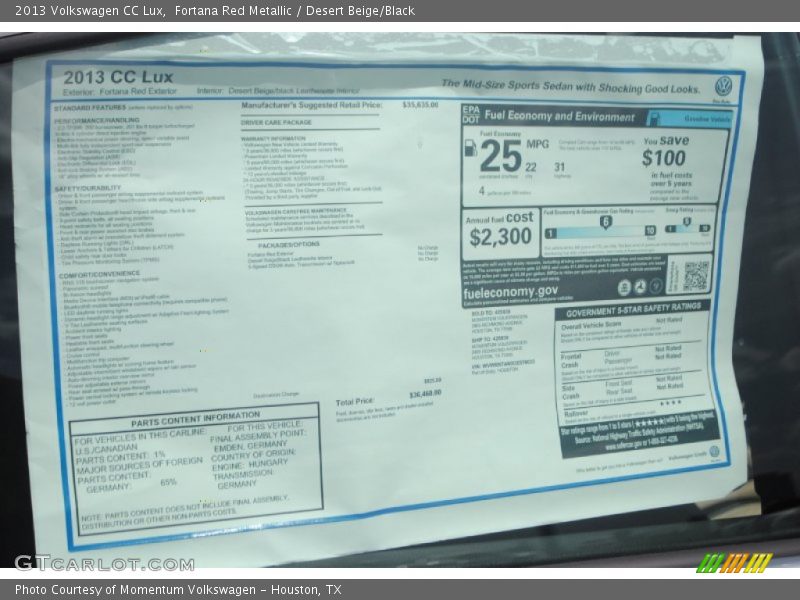
Task: Click the 'Mid-Size Sports Sedan with Shocking Good Looks' tagline
Action: tap(570, 86)
